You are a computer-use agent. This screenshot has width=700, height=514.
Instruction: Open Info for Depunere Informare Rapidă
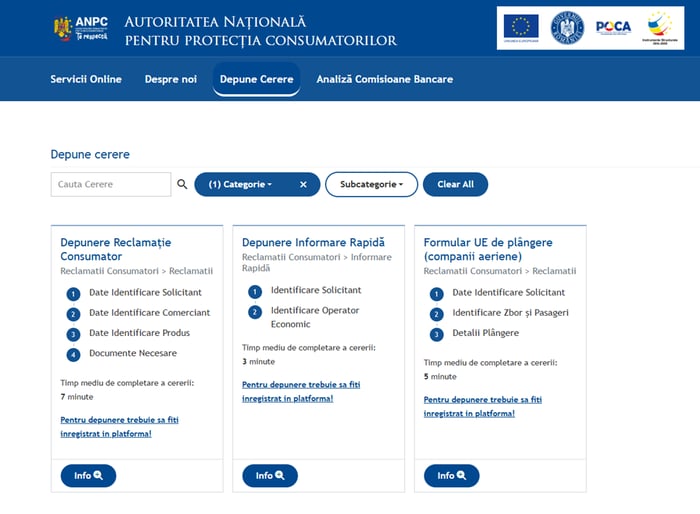pos(270,476)
